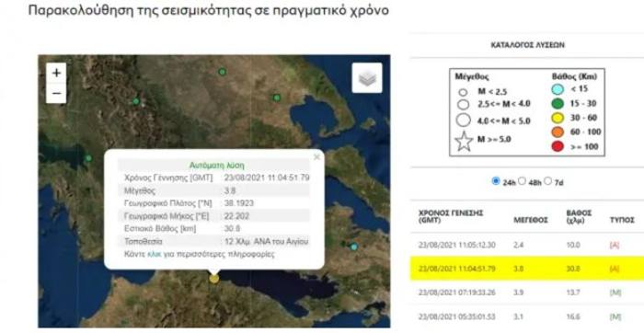The height and width of the screenshot is (333, 644).
Task: Click the ΚΑΤΑΛΟΓΟΣ ΛΥΣΕΩΝ heading tab
Action: point(527,45)
